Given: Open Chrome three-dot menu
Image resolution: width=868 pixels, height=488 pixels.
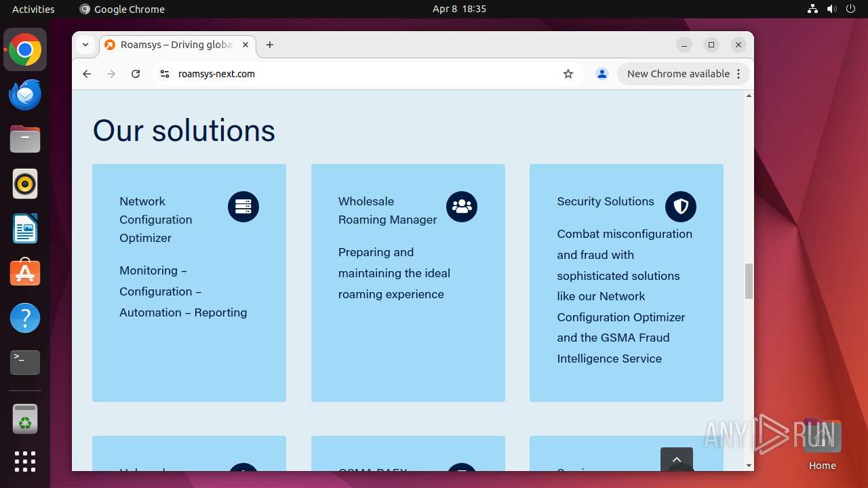Looking at the screenshot, I should (x=739, y=74).
